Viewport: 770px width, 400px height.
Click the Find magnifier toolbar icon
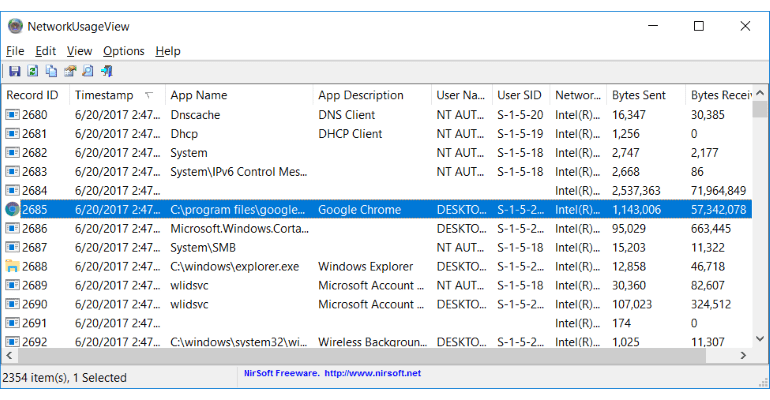point(88,71)
